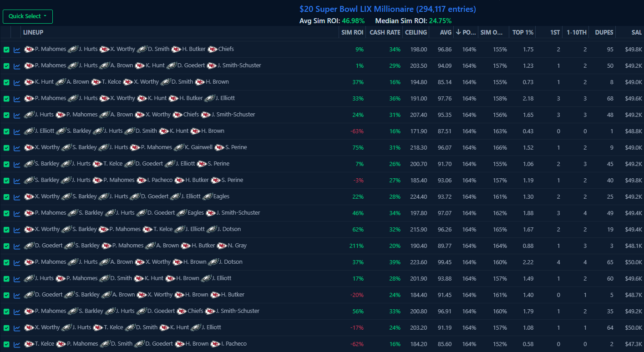Open chart icon for 201.90 ceiling lineup
The height and width of the screenshot is (352, 644).
17,279
